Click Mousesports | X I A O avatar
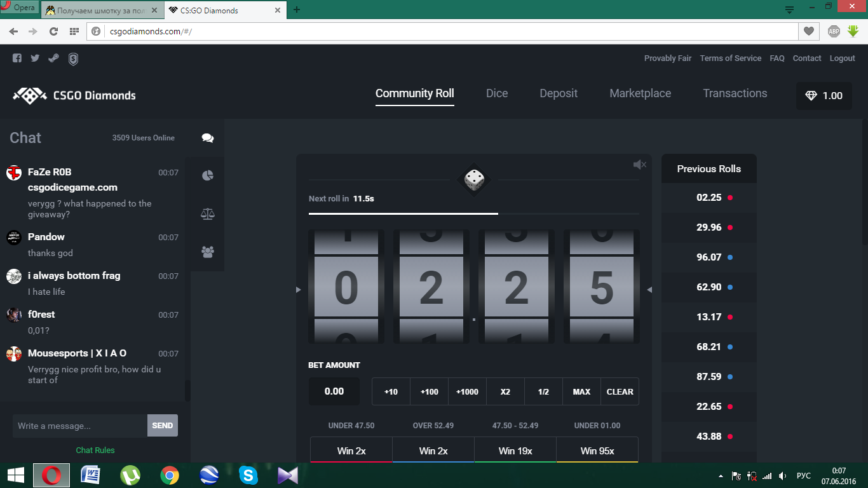 [x=14, y=354]
